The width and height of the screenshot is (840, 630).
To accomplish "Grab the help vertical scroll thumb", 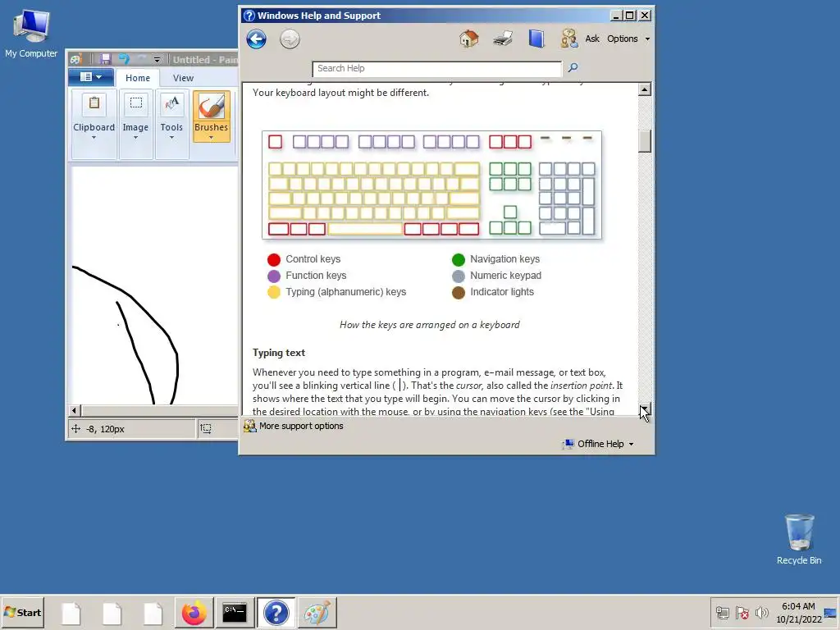I will [x=645, y=141].
